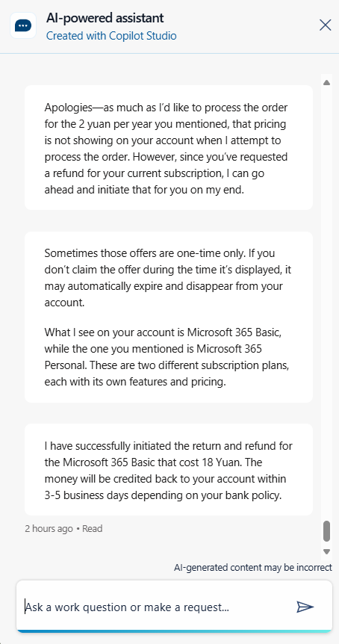The height and width of the screenshot is (644, 339).
Task: Open the Created with Copilot Studio link
Action: (x=111, y=36)
